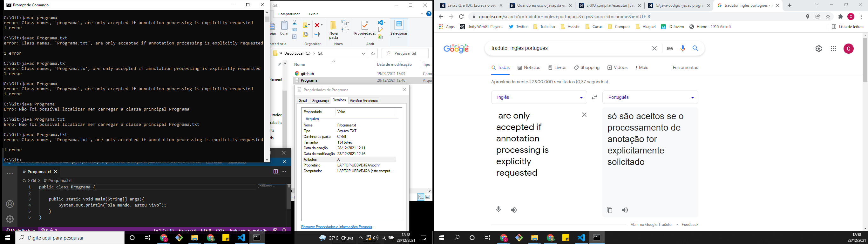
Task: Open VS Code Manage gear icon
Action: (x=10, y=220)
